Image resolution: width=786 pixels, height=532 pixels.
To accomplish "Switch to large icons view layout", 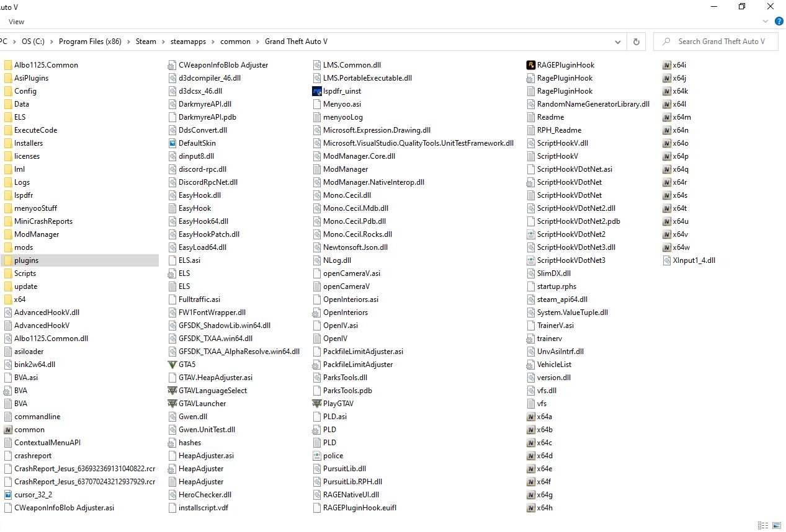I will point(776,525).
